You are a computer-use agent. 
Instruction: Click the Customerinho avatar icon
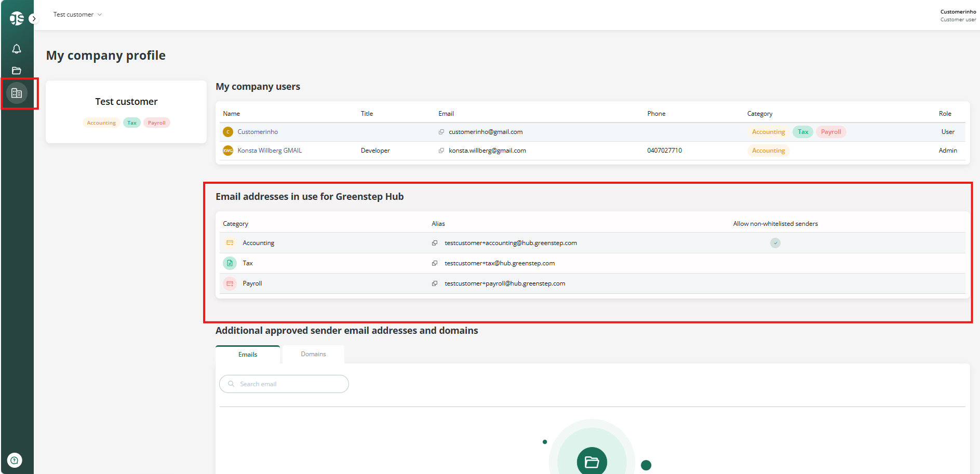[x=228, y=132]
